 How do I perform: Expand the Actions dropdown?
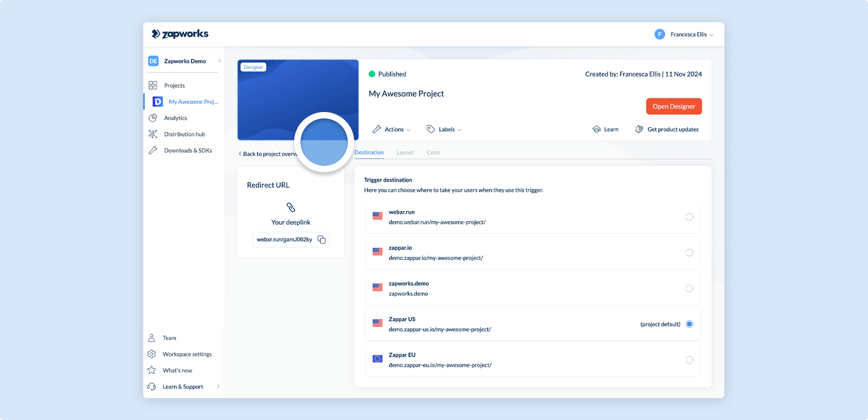391,129
